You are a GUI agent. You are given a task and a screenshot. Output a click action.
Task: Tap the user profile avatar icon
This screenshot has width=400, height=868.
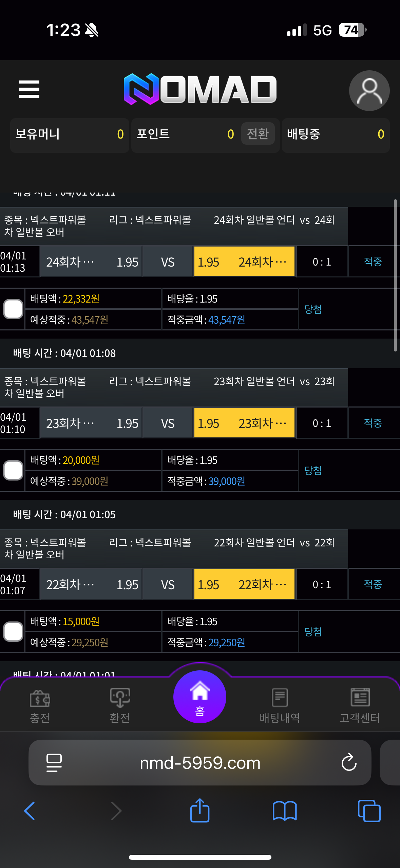pos(369,91)
